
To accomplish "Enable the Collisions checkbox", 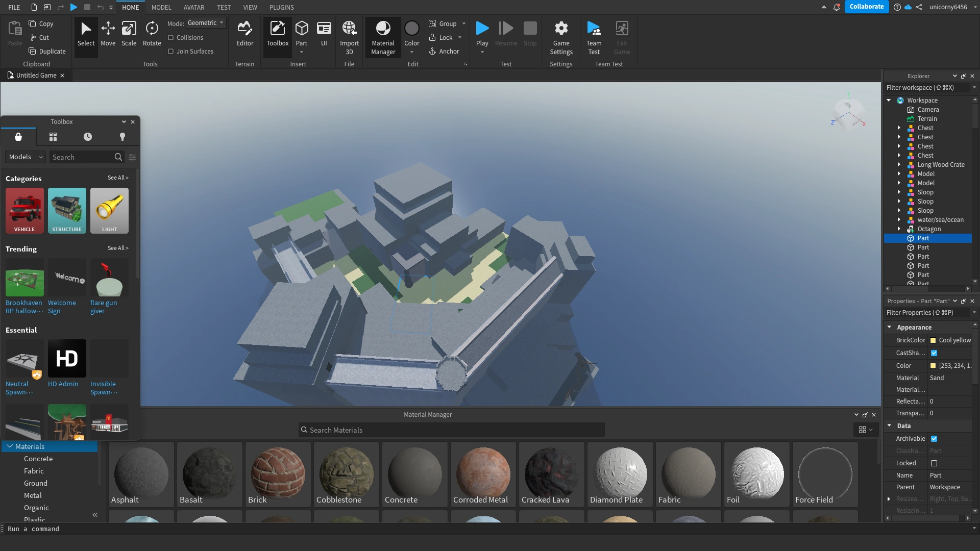I will pos(171,38).
